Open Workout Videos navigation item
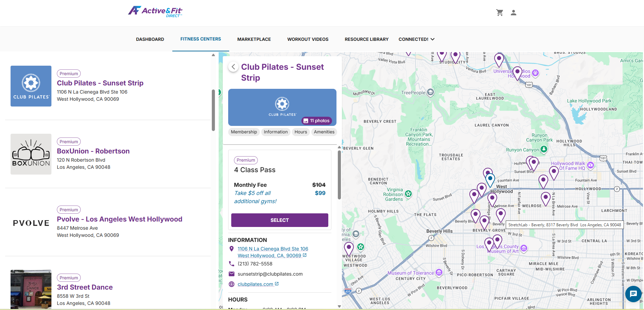This screenshot has height=310, width=644. coord(308,39)
